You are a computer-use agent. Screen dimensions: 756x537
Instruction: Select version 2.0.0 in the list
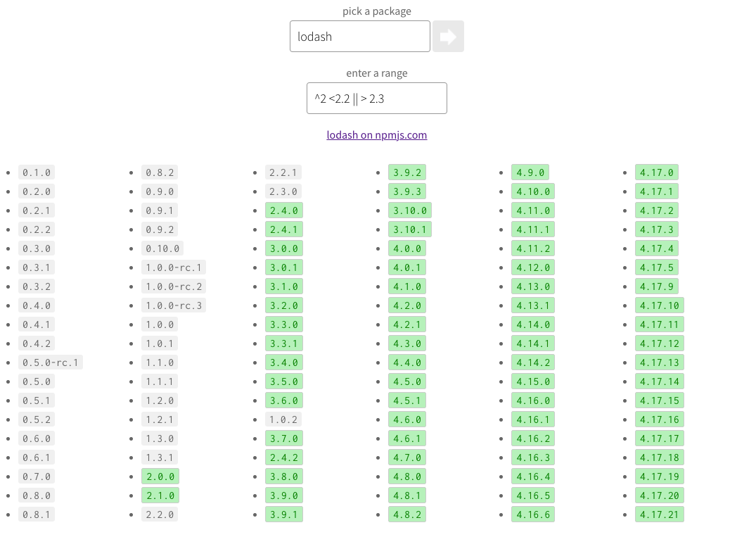tap(160, 476)
